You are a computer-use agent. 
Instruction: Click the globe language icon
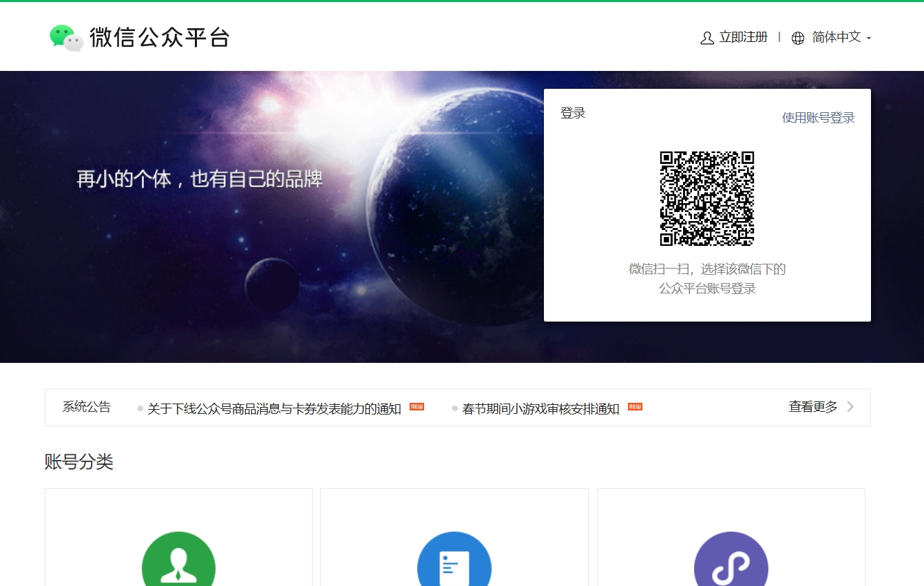798,38
